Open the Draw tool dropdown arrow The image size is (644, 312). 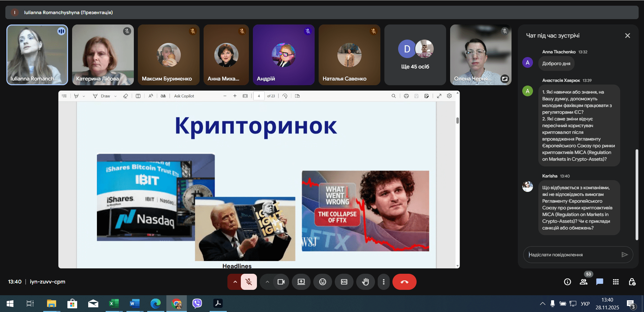[115, 96]
